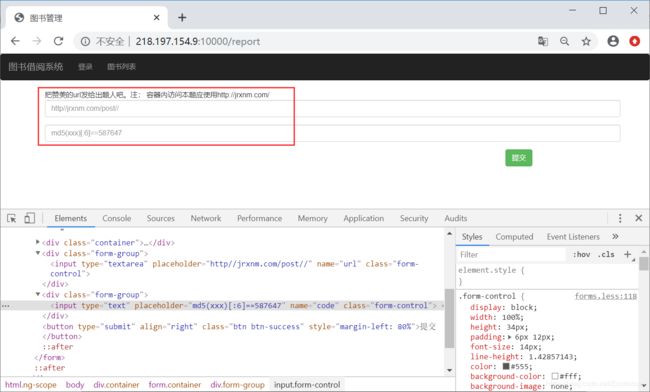
Task: Click the display: block declaration
Action: click(503, 307)
